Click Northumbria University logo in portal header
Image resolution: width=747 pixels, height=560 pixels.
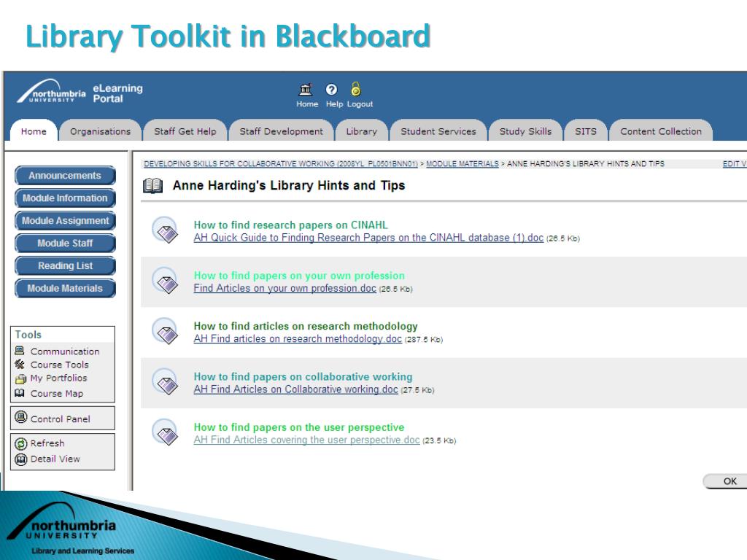point(52,91)
